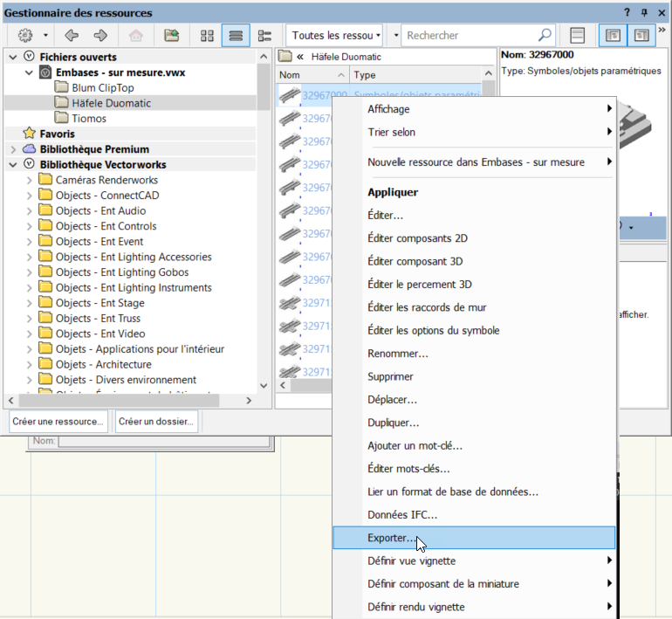The image size is (672, 619).
Task: Click horizontal scrollbar of folder tree
Action: point(120,401)
